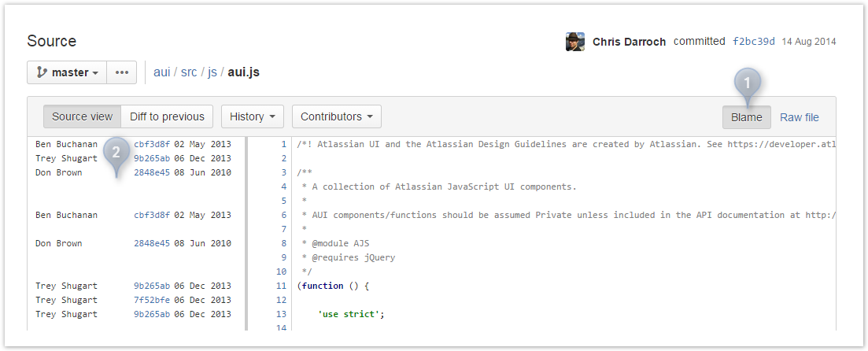Viewport: 868px width, 351px height.
Task: Open the History dropdown
Action: point(253,116)
